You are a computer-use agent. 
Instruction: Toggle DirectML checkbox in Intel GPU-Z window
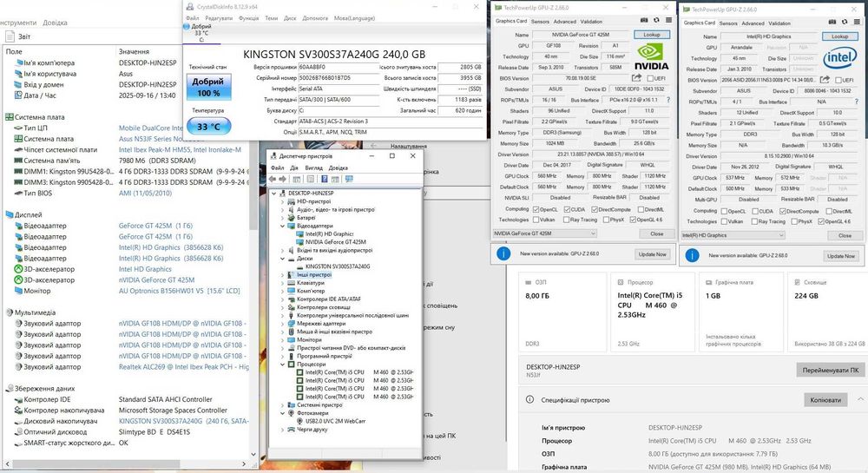(x=829, y=211)
